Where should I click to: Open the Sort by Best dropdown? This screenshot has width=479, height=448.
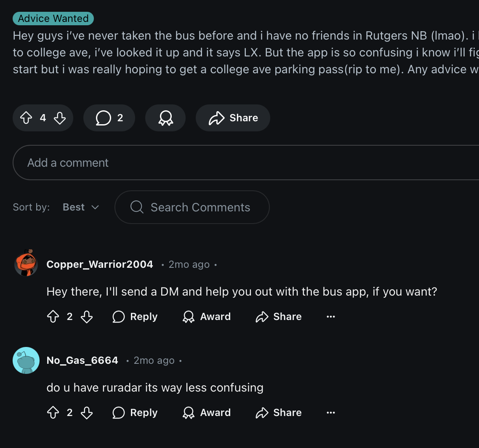80,207
